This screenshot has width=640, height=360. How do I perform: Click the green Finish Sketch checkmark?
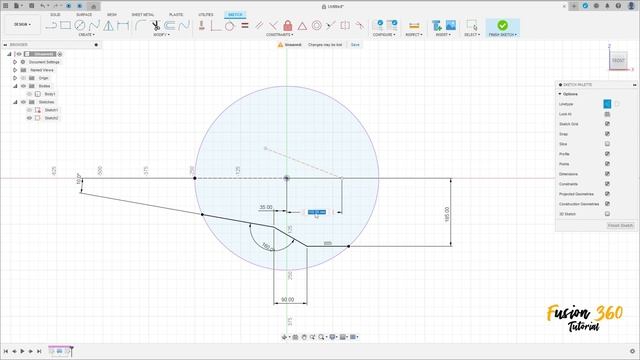click(x=502, y=25)
